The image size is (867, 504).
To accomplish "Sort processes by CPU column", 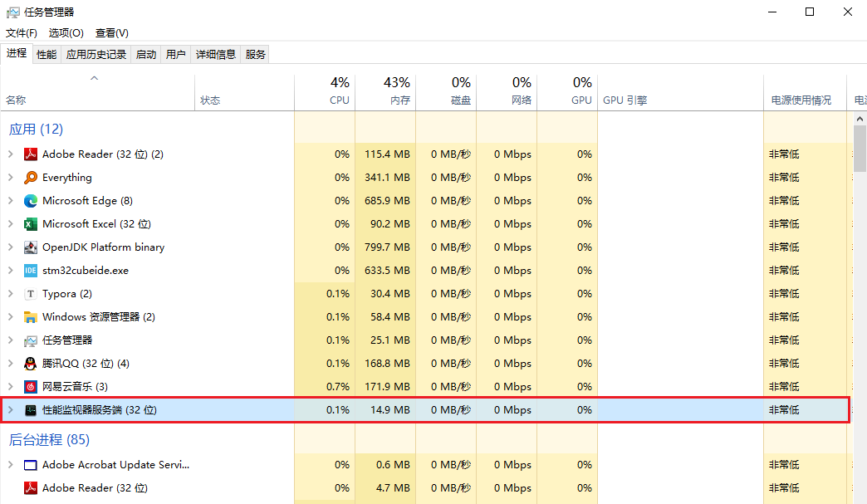I will [325, 93].
